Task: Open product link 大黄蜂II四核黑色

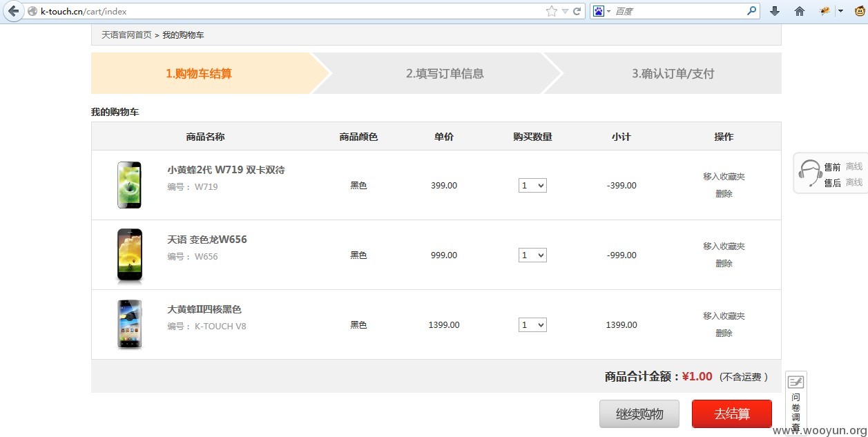Action: coord(204,309)
